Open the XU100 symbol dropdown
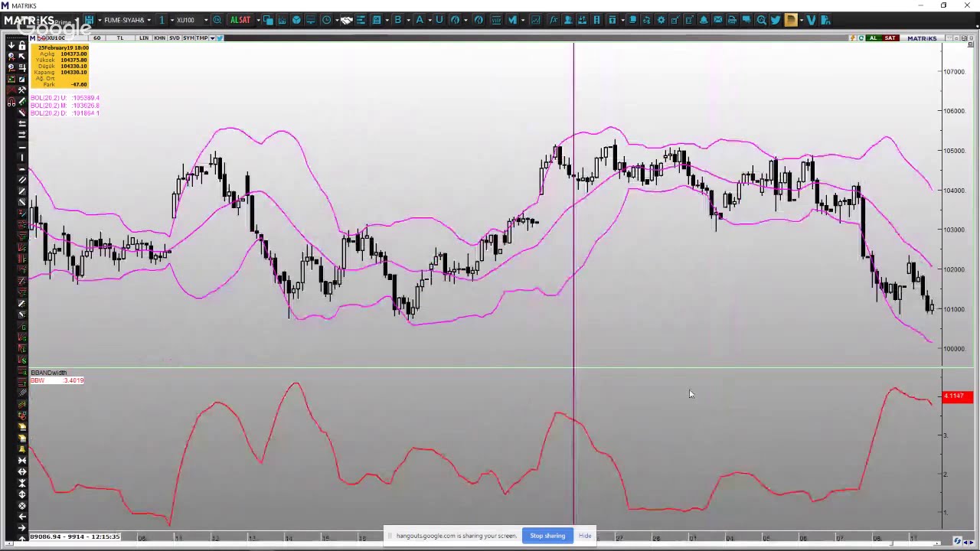980x551 pixels. tap(207, 20)
